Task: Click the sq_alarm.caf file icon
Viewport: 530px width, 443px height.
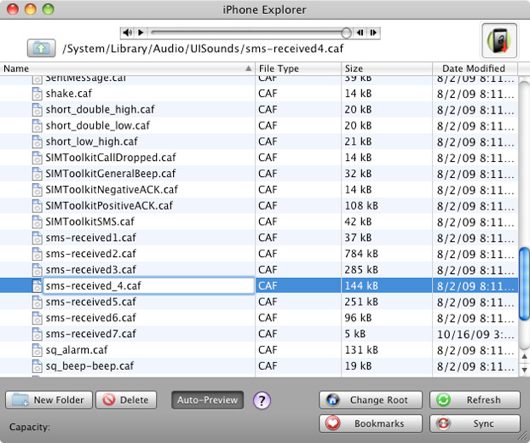Action: pos(37,350)
